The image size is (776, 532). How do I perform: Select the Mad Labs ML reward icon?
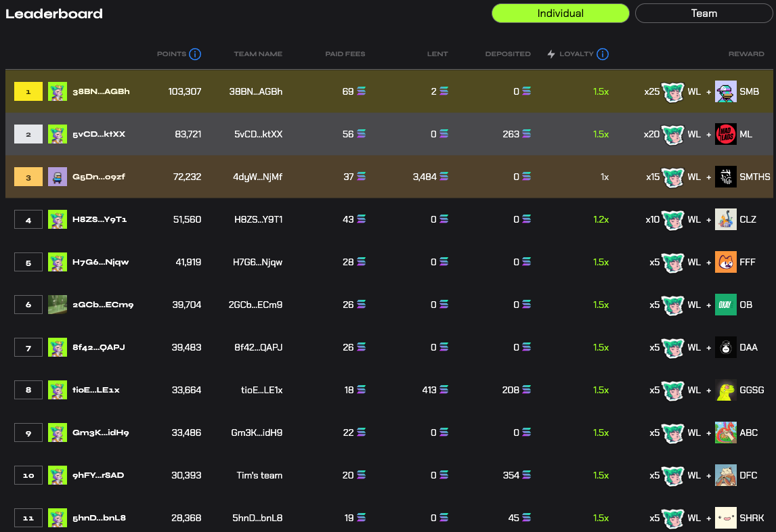pos(725,134)
